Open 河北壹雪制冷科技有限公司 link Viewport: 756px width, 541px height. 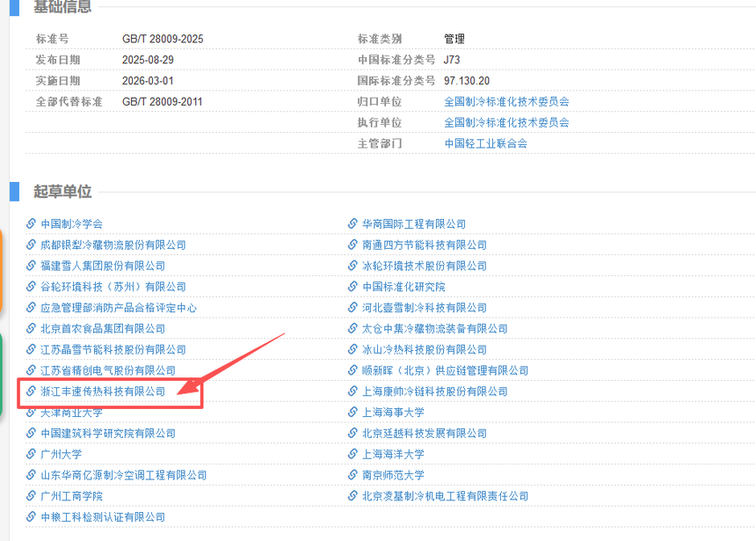(425, 308)
